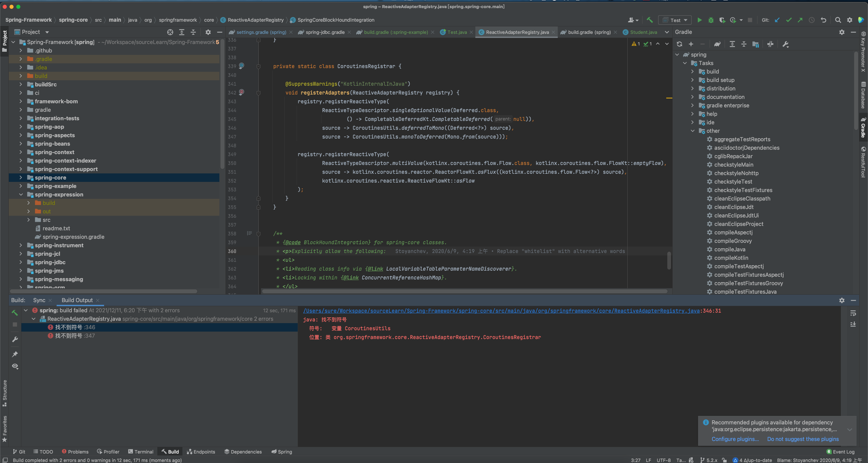Switch to the Sync tab in Build panel

coord(39,300)
